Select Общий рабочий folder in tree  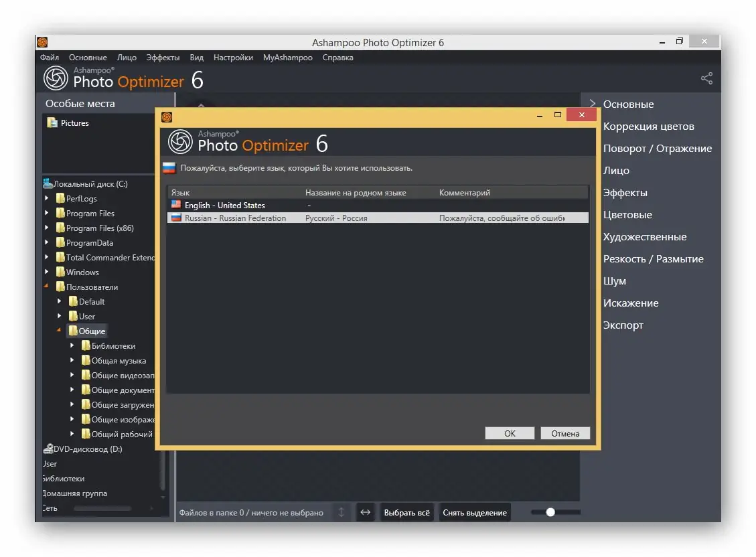(x=121, y=434)
